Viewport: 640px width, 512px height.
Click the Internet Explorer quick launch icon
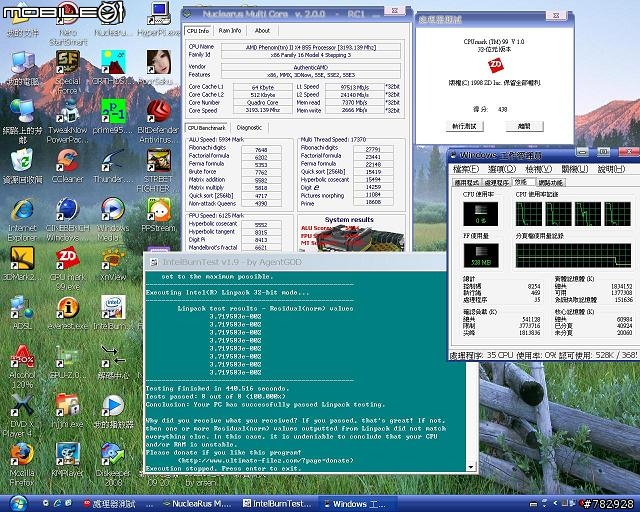pyautogui.click(x=57, y=503)
